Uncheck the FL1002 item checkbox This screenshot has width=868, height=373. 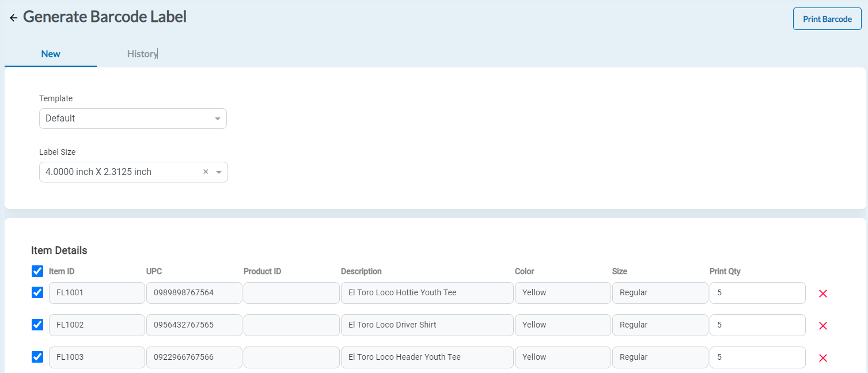pos(37,325)
